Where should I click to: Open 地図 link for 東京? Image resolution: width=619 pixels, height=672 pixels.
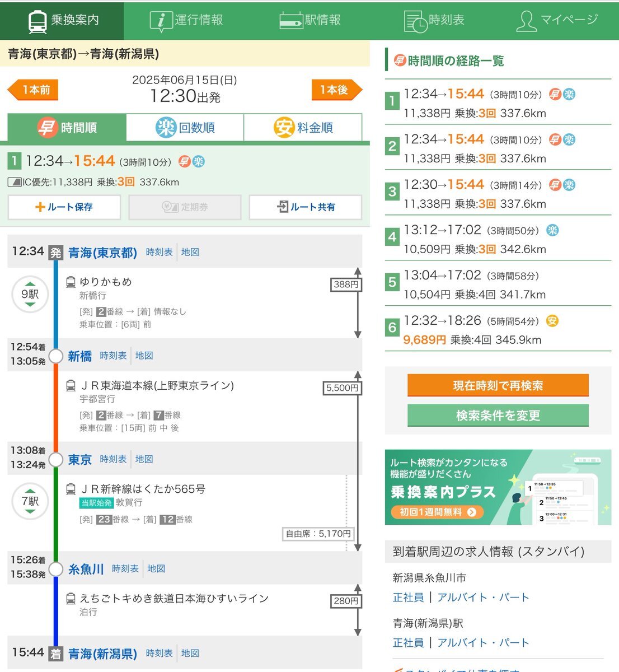coord(144,459)
